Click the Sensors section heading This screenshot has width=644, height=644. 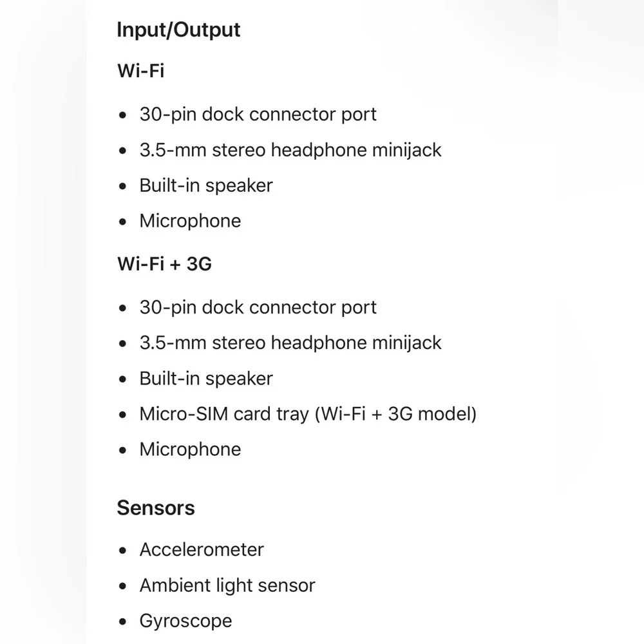coord(156,507)
